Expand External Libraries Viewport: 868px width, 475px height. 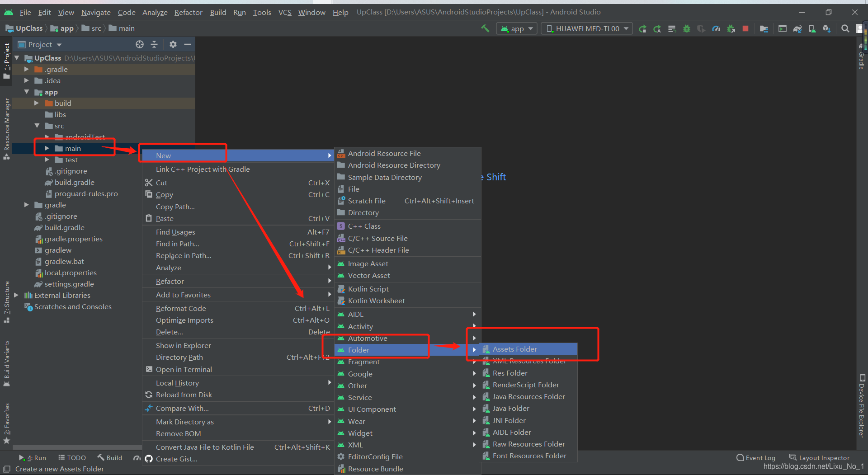pos(16,295)
